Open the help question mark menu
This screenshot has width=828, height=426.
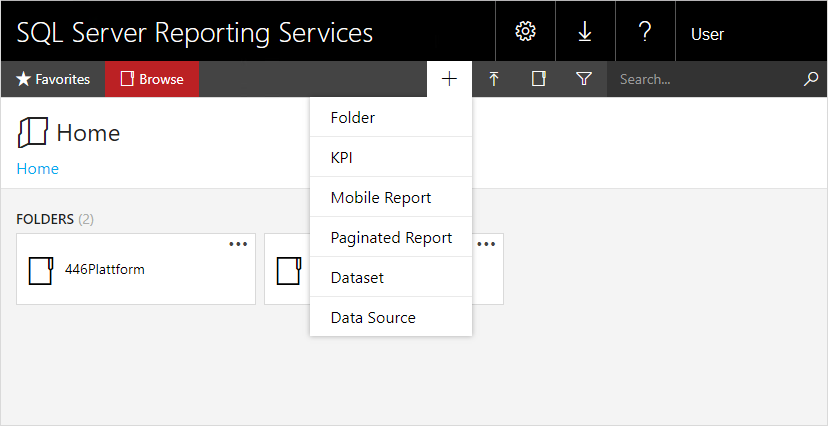pos(645,32)
